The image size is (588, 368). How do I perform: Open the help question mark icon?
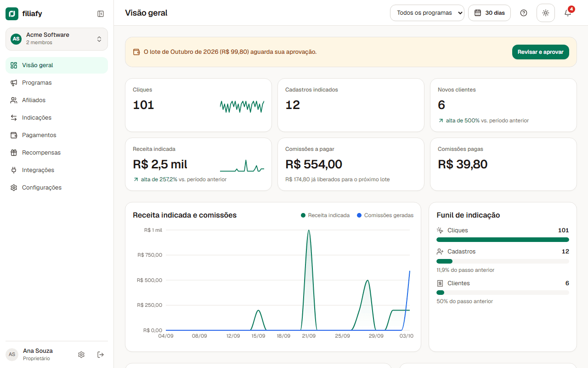[x=524, y=13]
